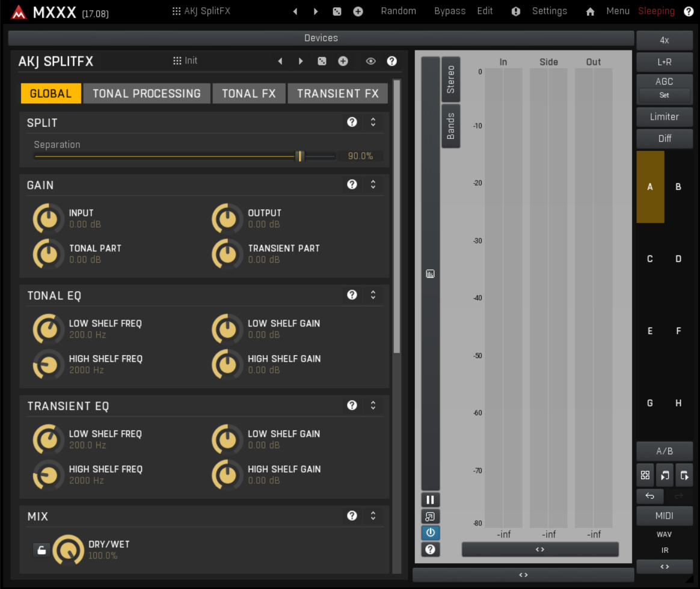Open meter help question mark icon
Viewport: 700px width, 589px height.
431,549
